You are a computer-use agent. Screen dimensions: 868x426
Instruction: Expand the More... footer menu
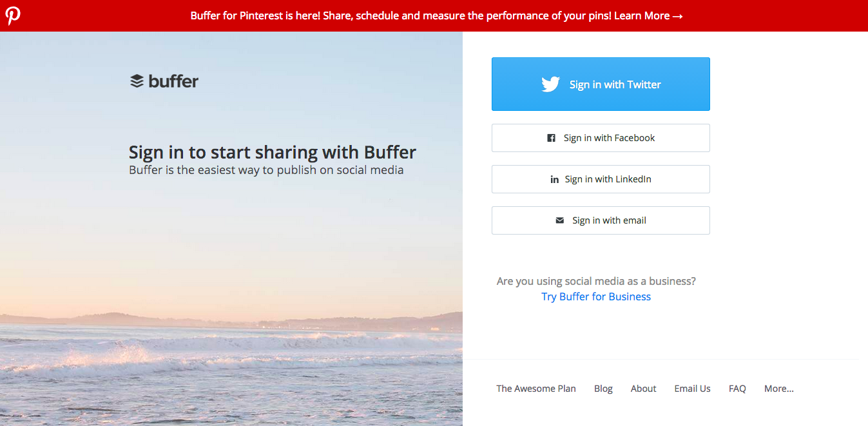(778, 388)
